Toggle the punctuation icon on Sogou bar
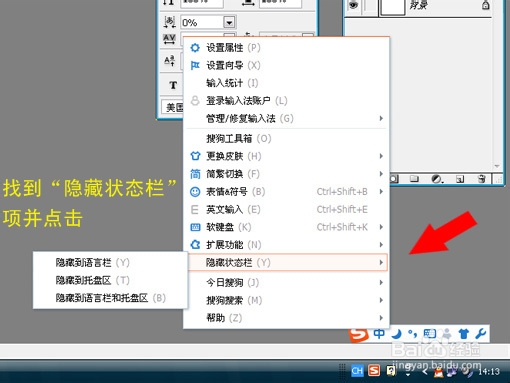Screen dimensions: 510x383 pos(413,334)
